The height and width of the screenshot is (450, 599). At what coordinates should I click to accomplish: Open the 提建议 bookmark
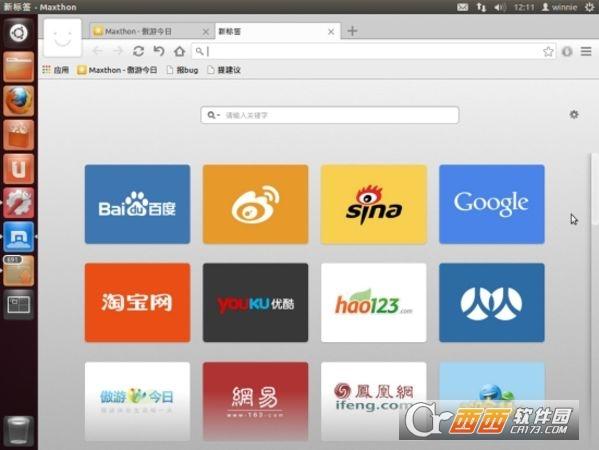224,70
